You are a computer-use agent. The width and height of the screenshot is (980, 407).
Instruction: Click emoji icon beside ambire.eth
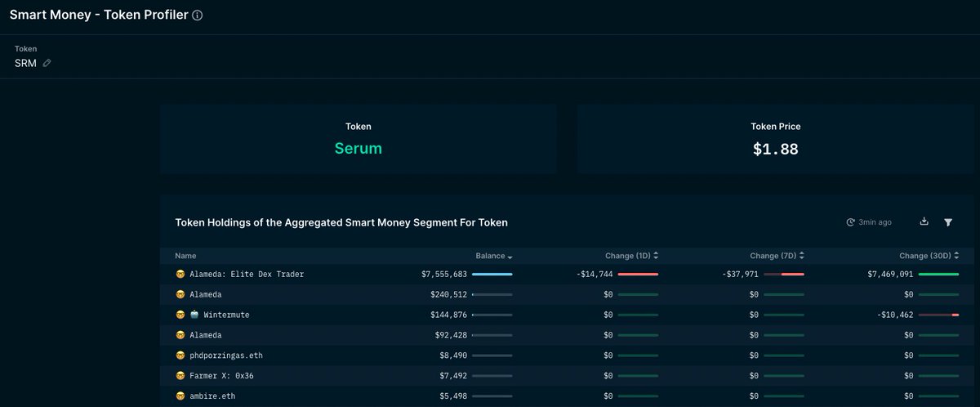click(180, 396)
